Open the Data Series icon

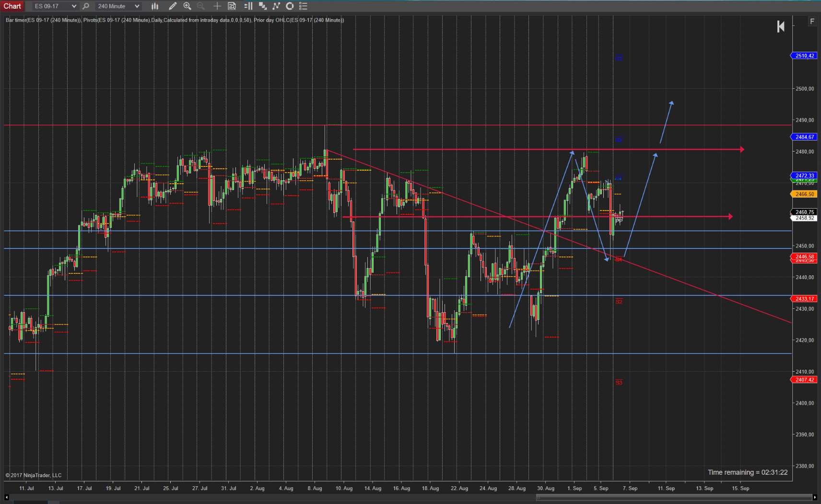click(x=263, y=6)
